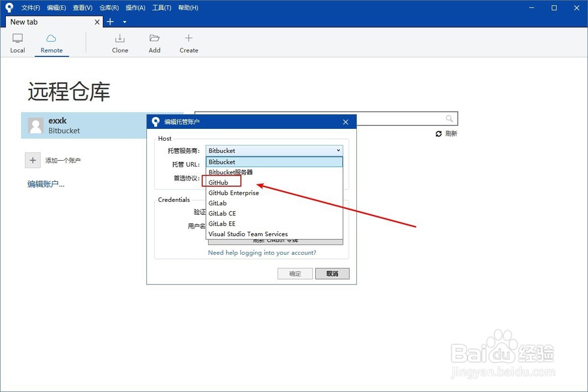Choose Bitbucket服务器 in the host list

[x=274, y=172]
